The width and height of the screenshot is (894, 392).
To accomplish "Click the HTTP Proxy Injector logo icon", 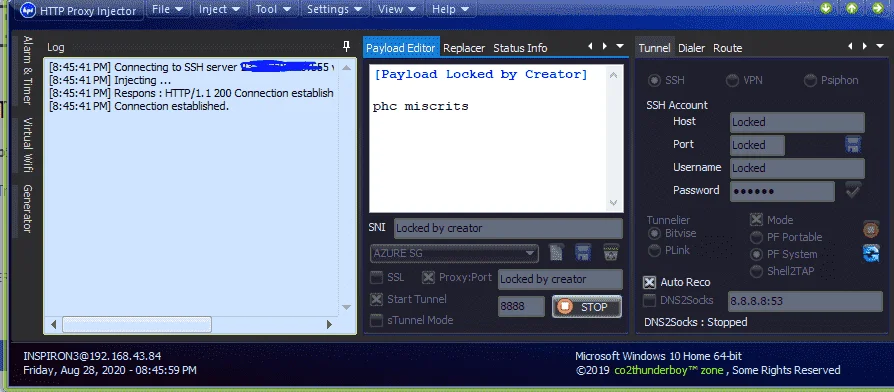I will click(27, 10).
